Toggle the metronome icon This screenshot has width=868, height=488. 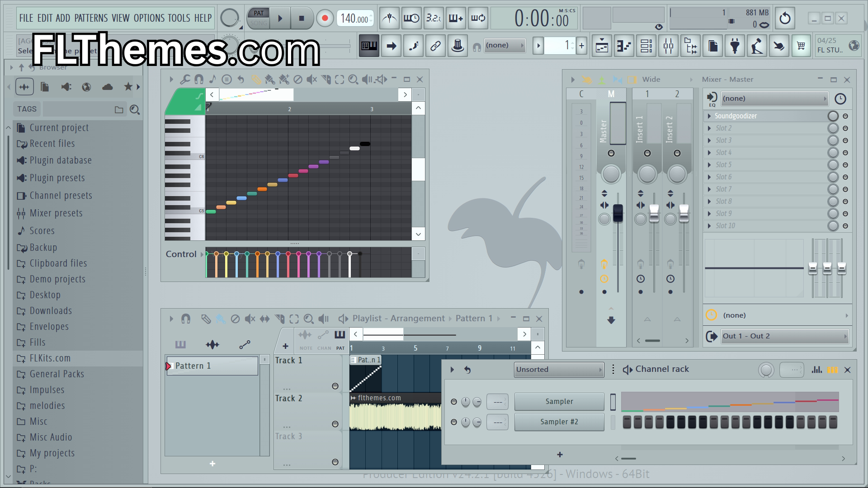(x=389, y=19)
